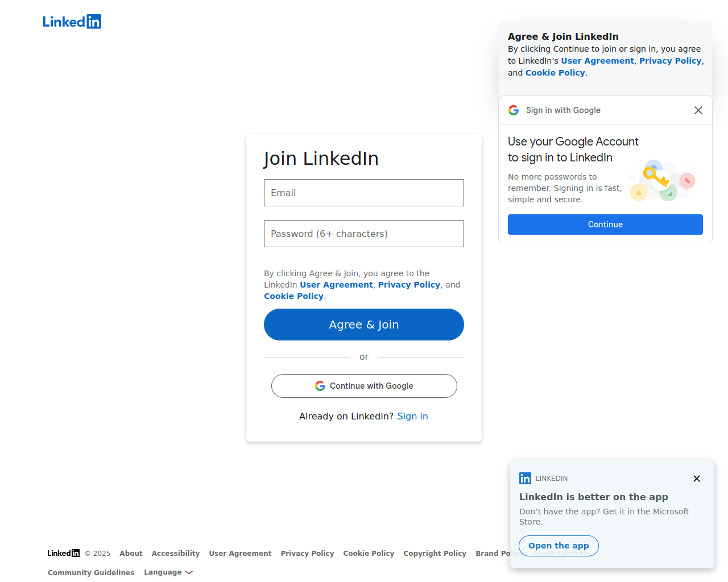This screenshot has height=582, width=728.
Task: Open the Sign in link
Action: coord(412,416)
